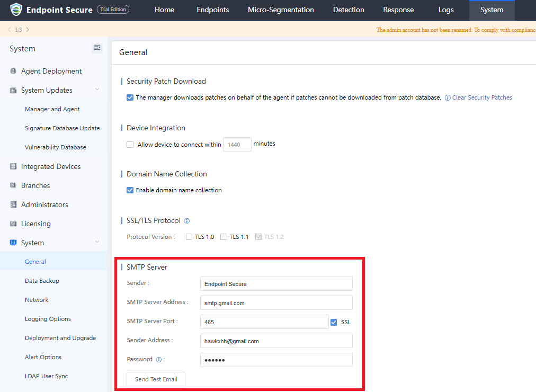536x392 pixels.
Task: Click info icon before Clear Security Patches
Action: 448,98
